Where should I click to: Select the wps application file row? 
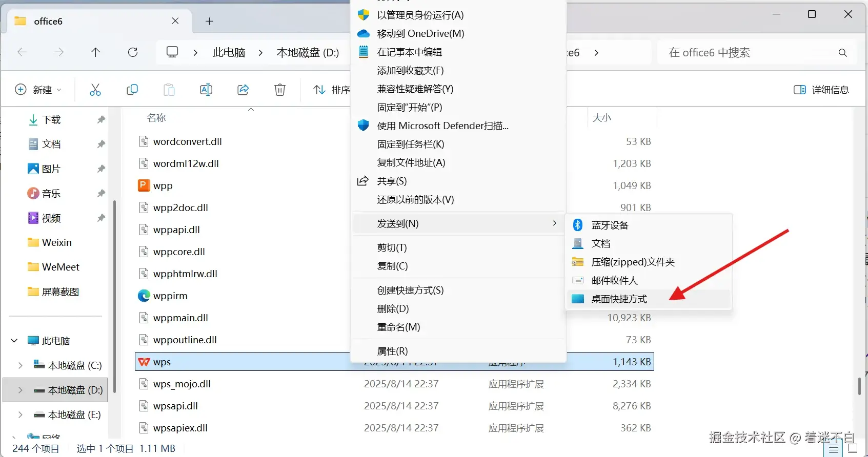[394, 362]
